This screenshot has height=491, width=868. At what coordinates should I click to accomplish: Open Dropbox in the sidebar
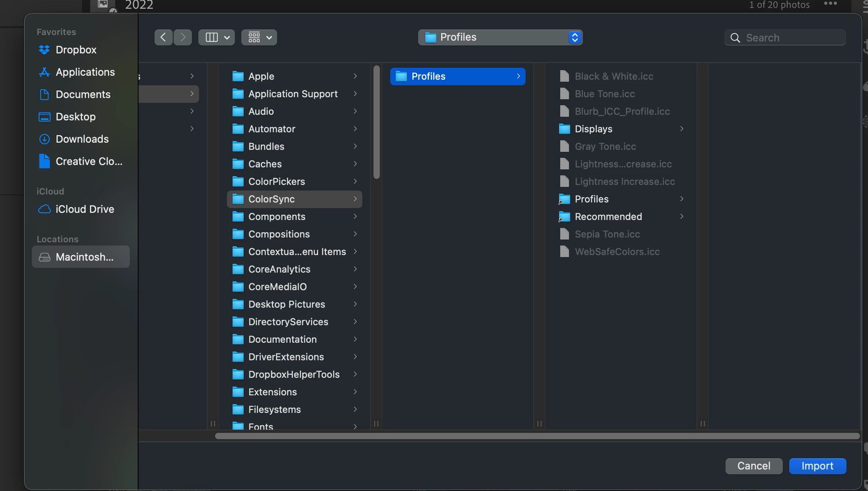click(76, 50)
